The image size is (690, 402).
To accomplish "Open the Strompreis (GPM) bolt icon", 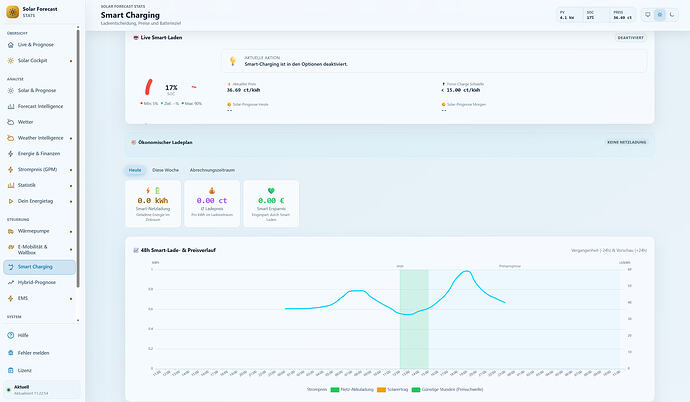I will point(11,170).
